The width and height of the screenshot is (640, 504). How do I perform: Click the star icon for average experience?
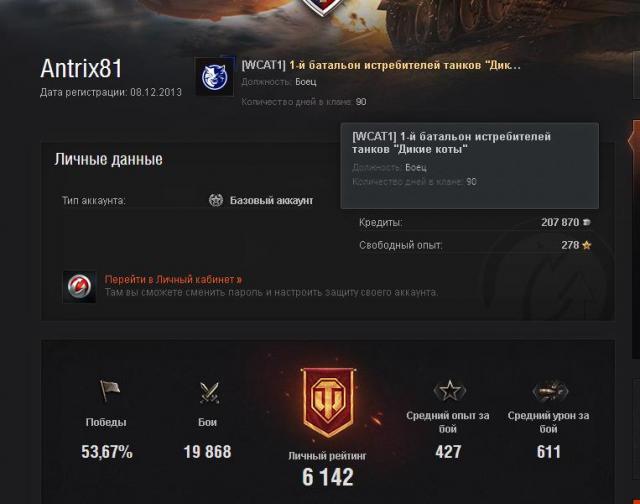[449, 390]
